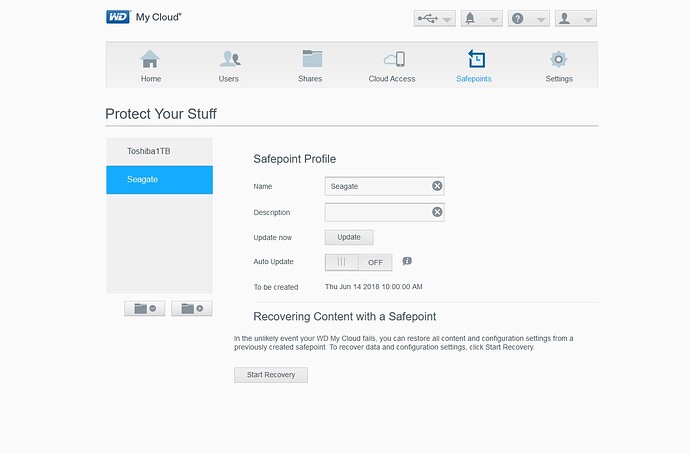Click Recovering Content with a Safepoint heading
The image size is (690, 454).
[345, 316]
